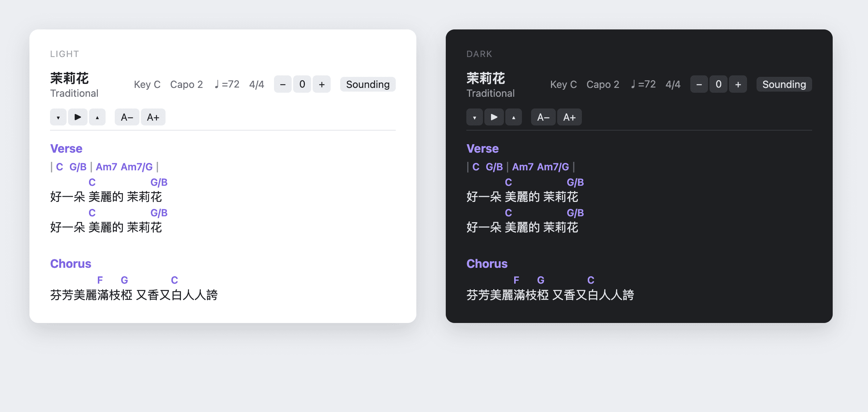Toggle the Sounding button in Dark panel
868x412 pixels.
784,84
